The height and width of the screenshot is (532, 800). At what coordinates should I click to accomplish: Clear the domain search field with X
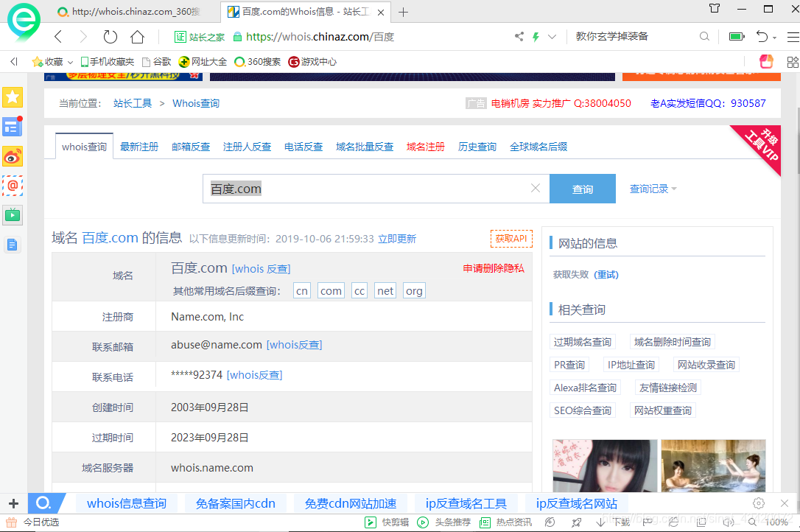[536, 188]
